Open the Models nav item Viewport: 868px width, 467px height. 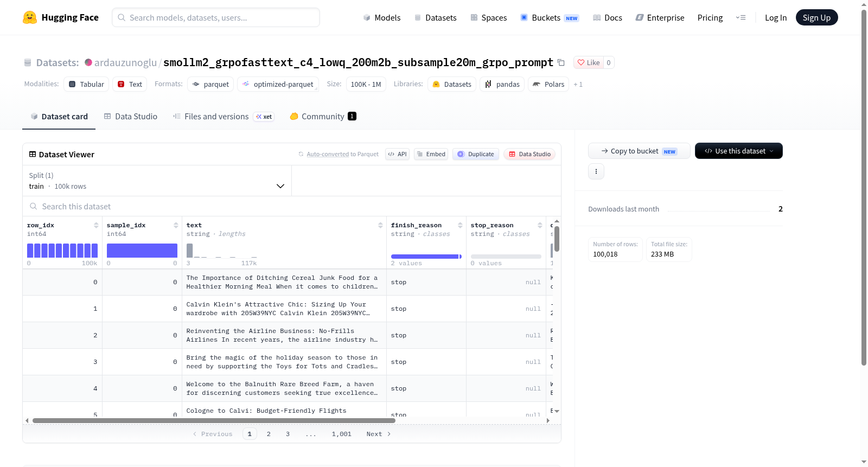click(x=382, y=17)
